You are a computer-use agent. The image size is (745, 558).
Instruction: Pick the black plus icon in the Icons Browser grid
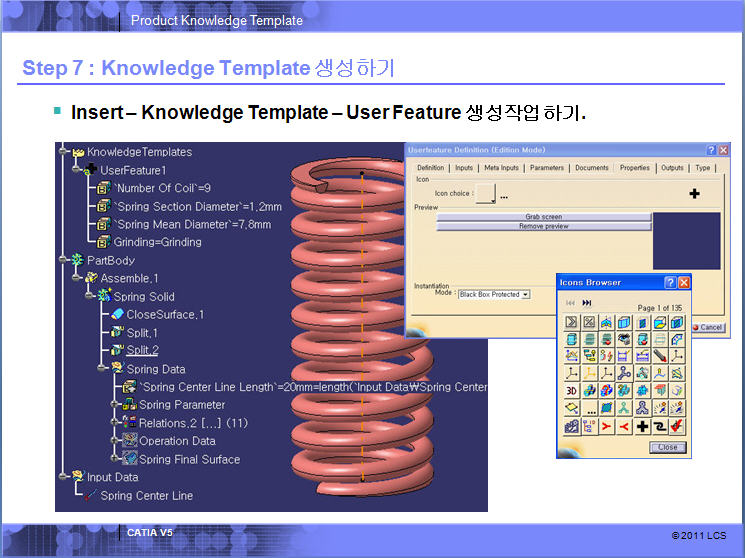643,426
